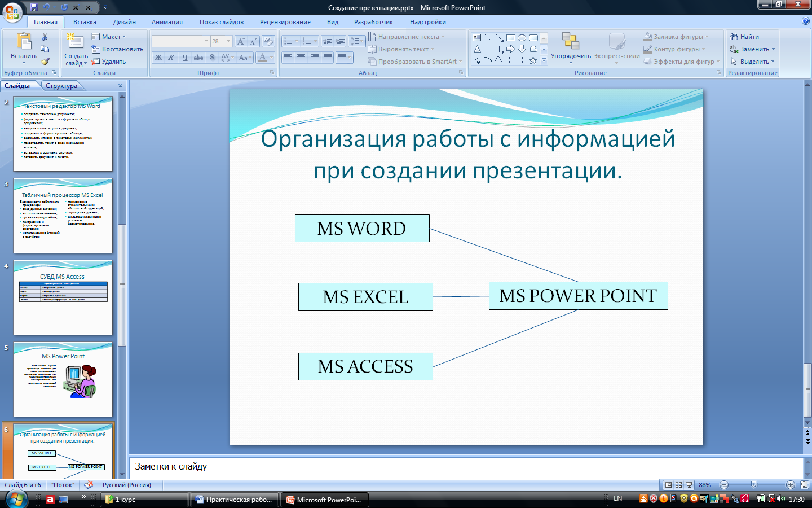Toggle align text left
Image resolution: width=812 pixels, height=508 pixels.
[288, 58]
